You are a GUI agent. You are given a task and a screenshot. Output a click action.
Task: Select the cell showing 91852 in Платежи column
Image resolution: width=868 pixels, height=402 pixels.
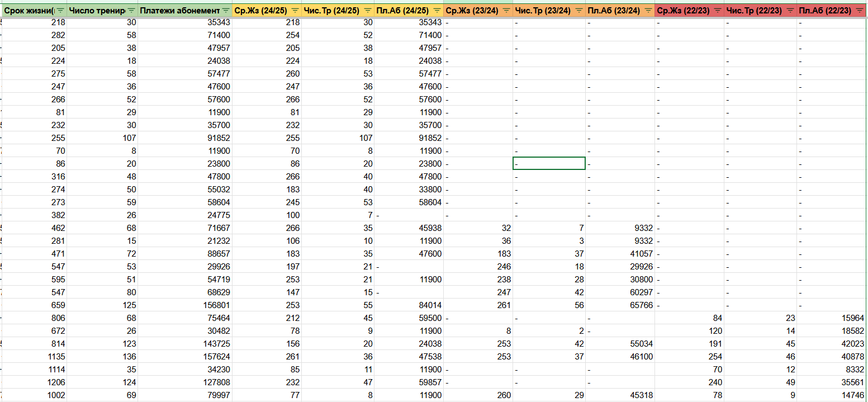click(x=185, y=138)
